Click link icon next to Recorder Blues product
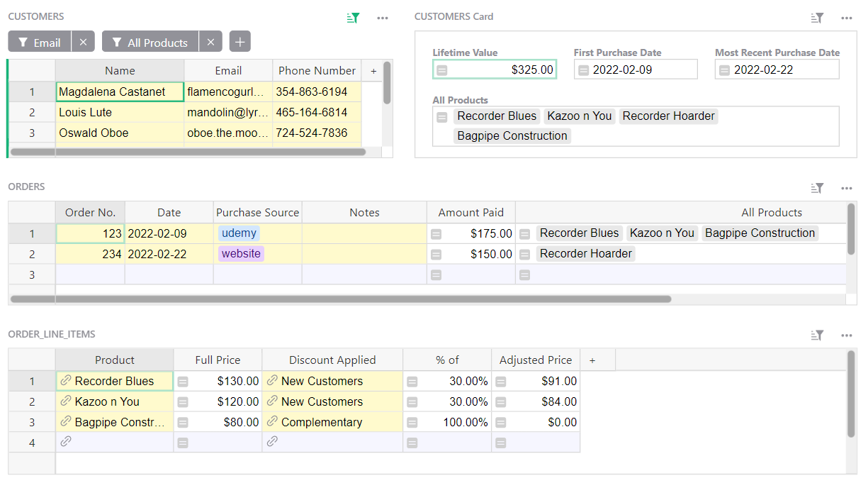 click(x=66, y=381)
